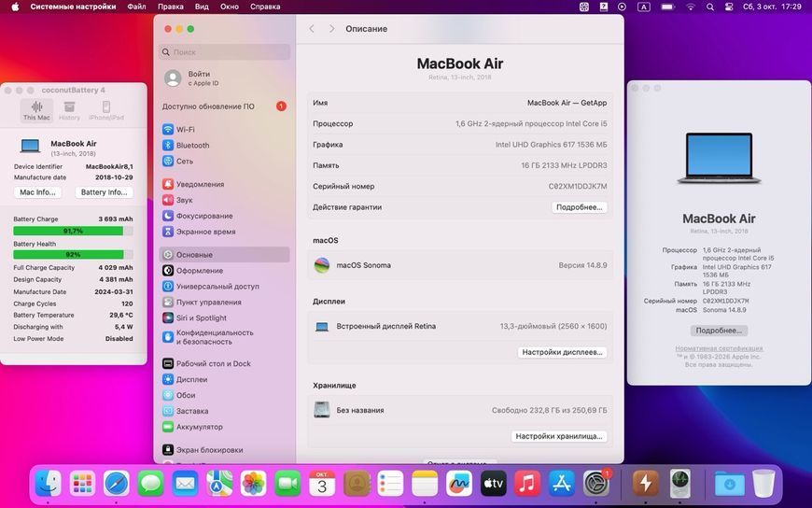The width and height of the screenshot is (812, 508).
Task: Open Launchpad in the Dock
Action: 82,484
